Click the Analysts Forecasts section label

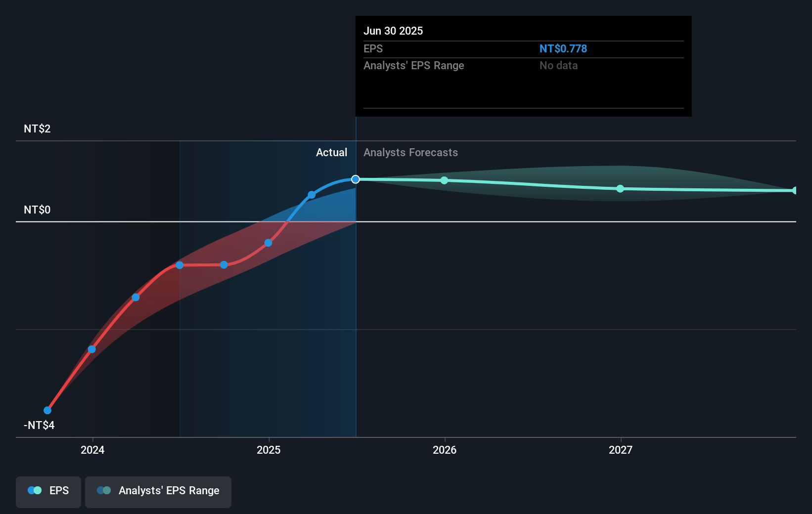coord(410,152)
